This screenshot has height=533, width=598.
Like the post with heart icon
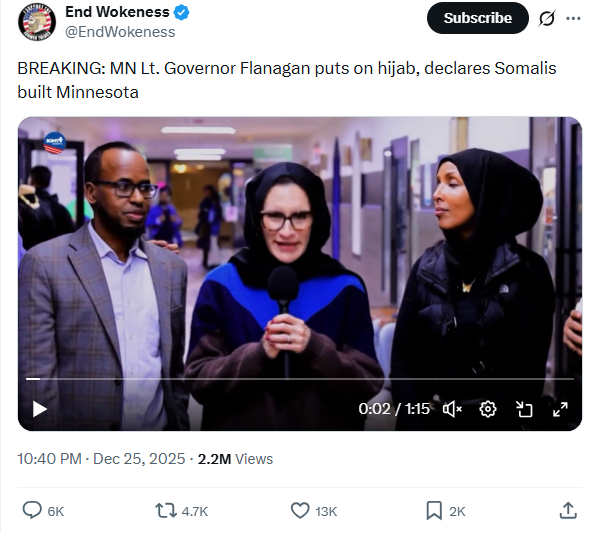(x=300, y=511)
